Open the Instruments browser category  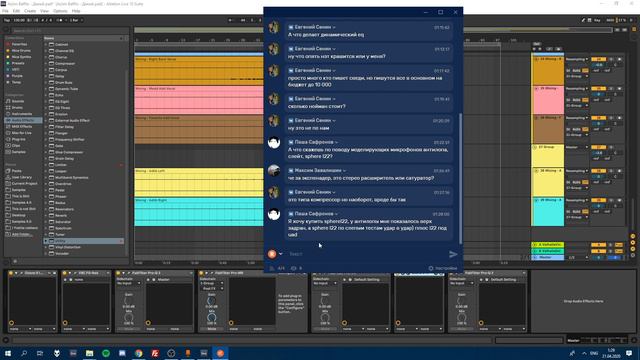(x=22, y=114)
